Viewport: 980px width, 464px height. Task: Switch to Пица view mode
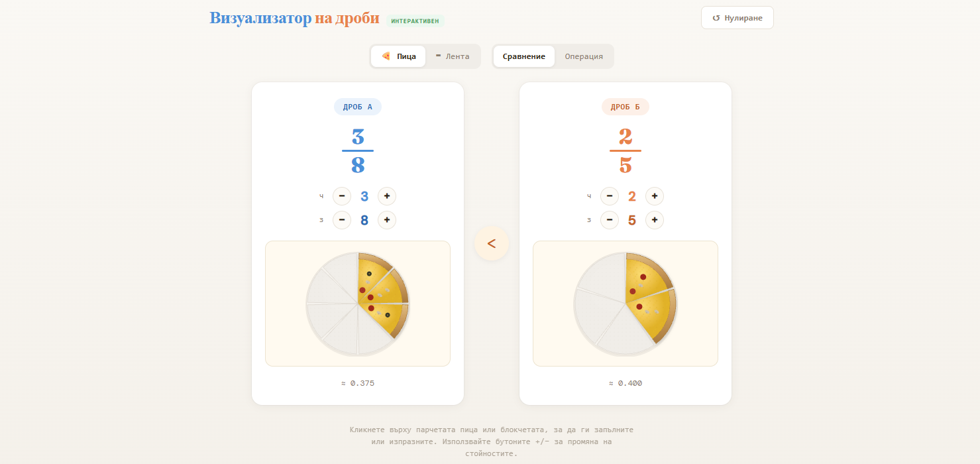click(x=399, y=56)
